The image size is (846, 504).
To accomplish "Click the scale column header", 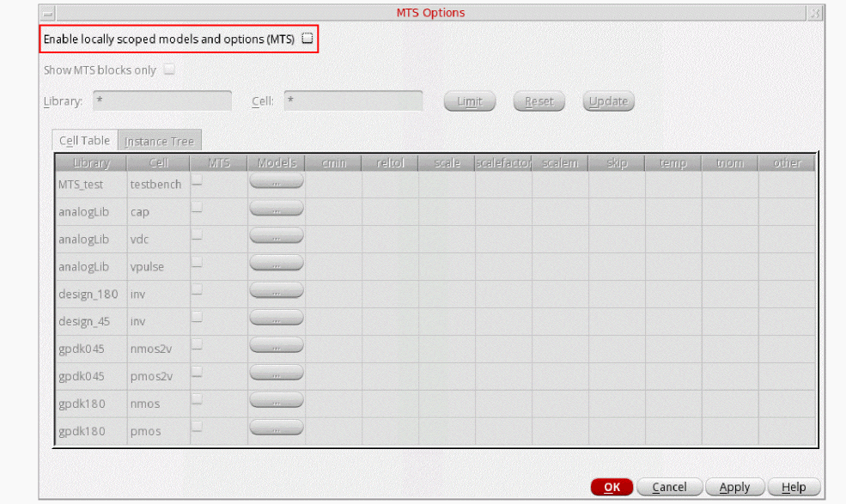I will (447, 162).
